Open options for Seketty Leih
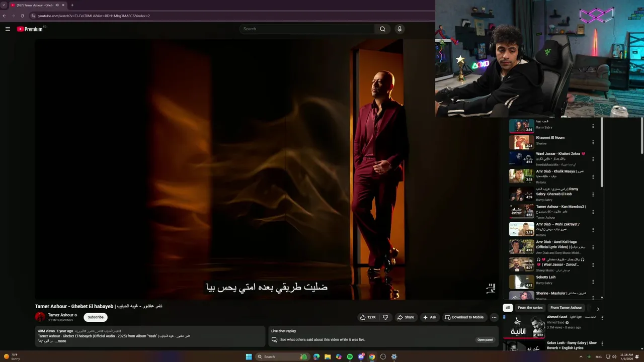Image resolution: width=644 pixels, height=362 pixels. coord(593,282)
